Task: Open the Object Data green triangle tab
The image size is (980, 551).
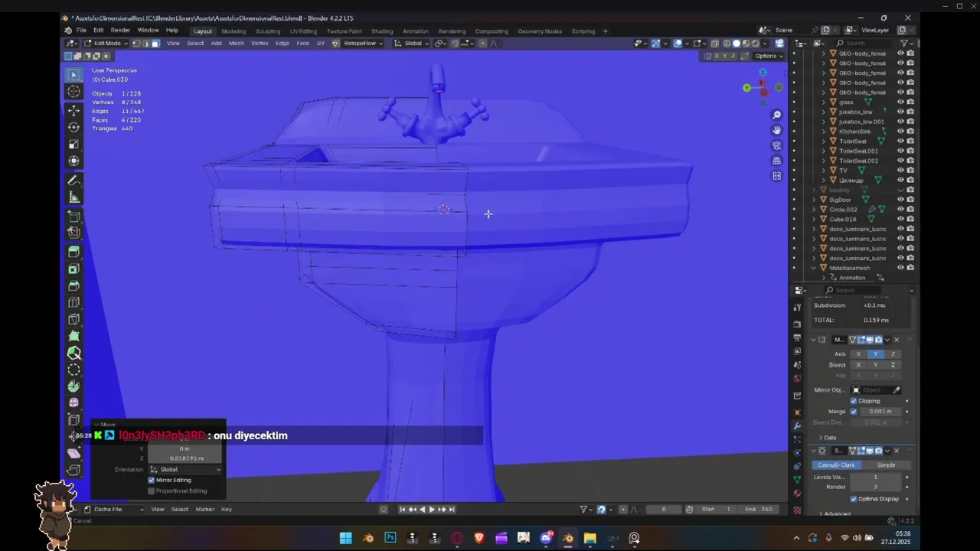Action: 797,479
